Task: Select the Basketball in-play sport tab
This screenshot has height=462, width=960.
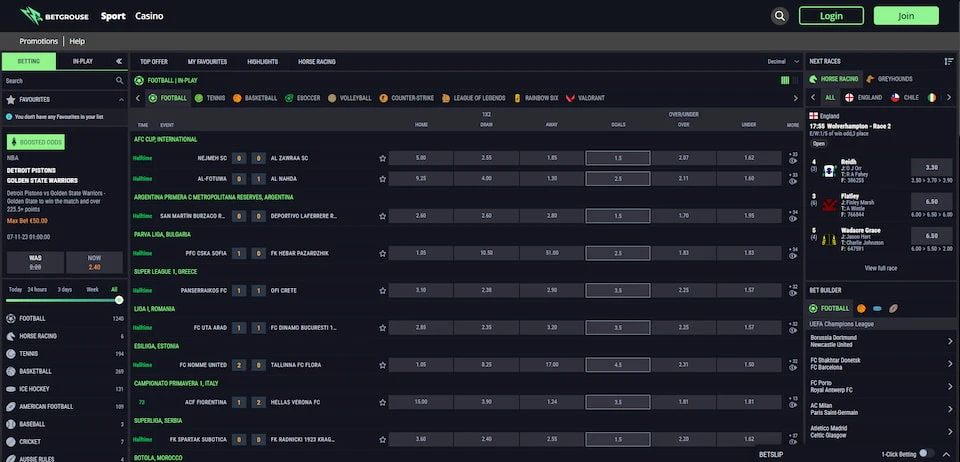Action: [x=255, y=98]
